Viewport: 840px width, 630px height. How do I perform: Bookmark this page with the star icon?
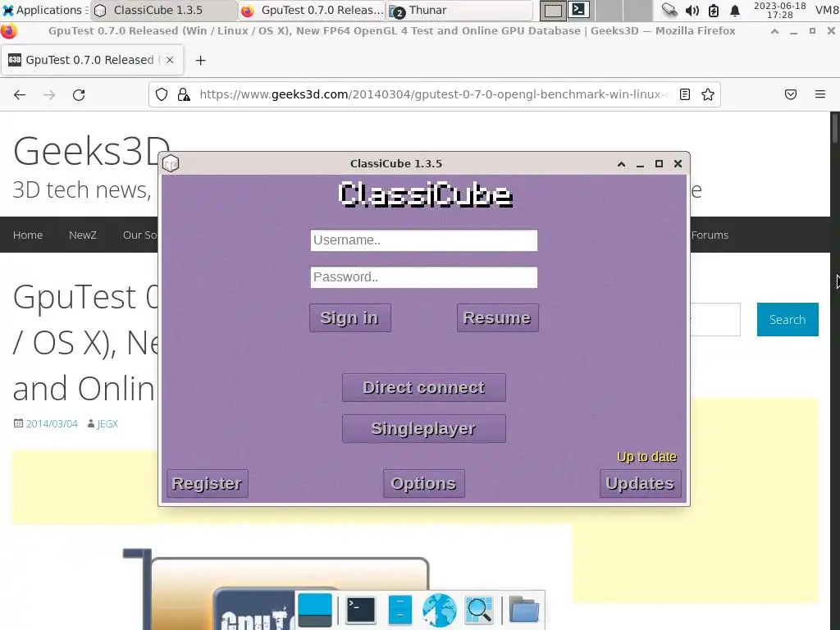point(708,95)
